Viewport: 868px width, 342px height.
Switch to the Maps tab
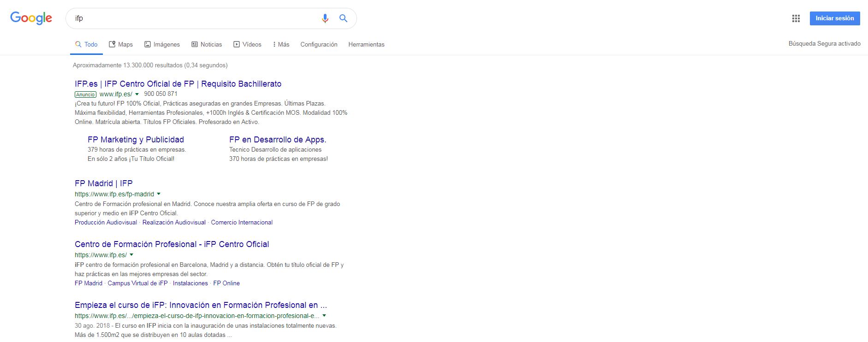click(x=121, y=44)
